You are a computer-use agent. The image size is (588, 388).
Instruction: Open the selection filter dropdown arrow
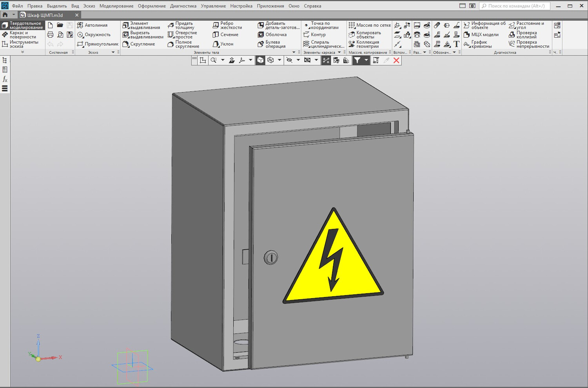366,60
